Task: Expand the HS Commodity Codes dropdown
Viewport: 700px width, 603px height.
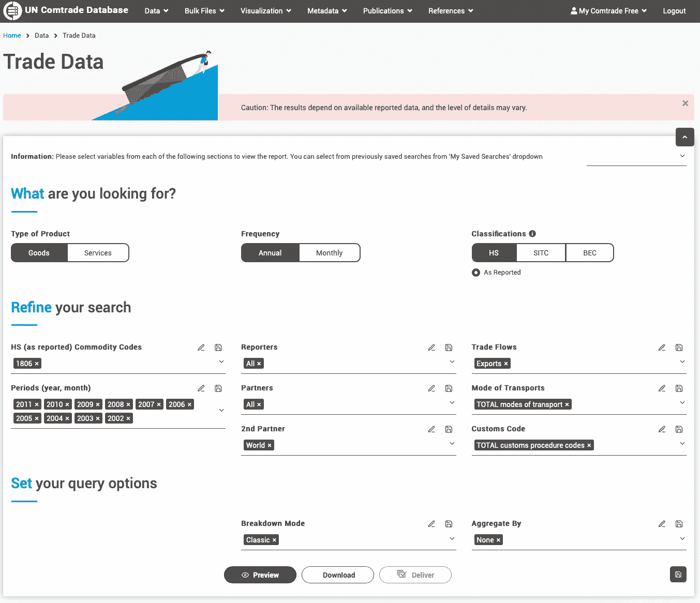Action: point(221,362)
